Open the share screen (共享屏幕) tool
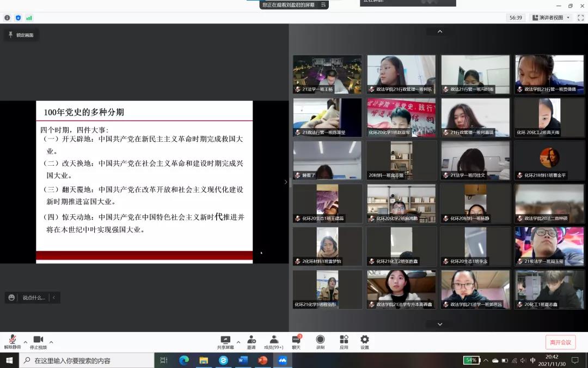Viewport: 588px width, 368px height. pos(225,342)
